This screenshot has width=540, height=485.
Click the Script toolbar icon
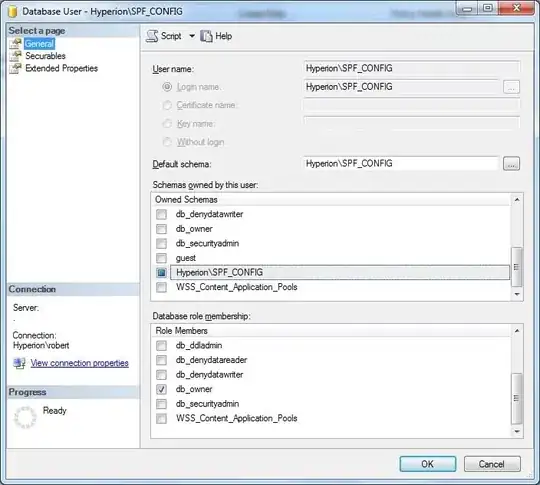pos(152,36)
